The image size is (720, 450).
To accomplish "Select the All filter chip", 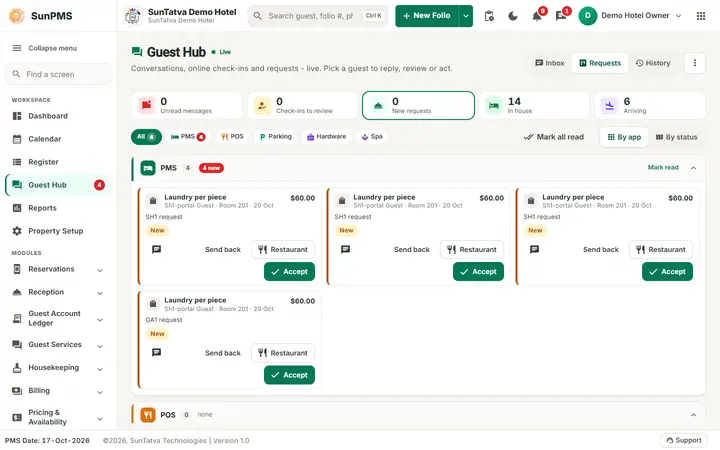I will coord(146,137).
